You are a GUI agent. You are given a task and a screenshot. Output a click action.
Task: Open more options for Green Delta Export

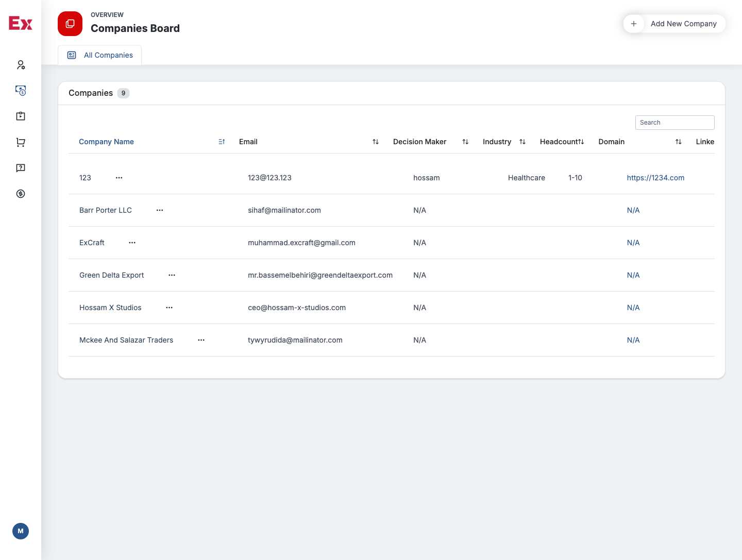[x=172, y=275]
